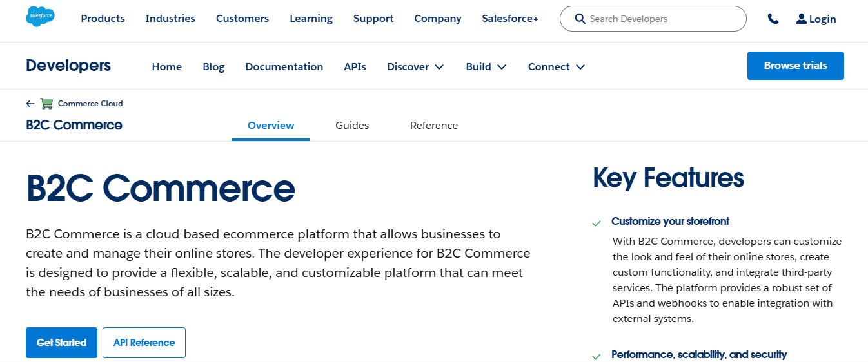The image size is (868, 362).
Task: Go to the Developers Home link
Action: 167,67
